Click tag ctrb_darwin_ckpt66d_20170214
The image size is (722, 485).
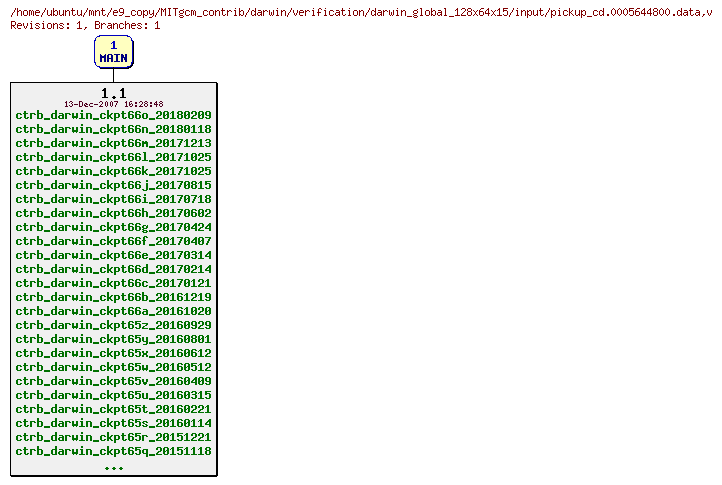pyautogui.click(x=114, y=269)
